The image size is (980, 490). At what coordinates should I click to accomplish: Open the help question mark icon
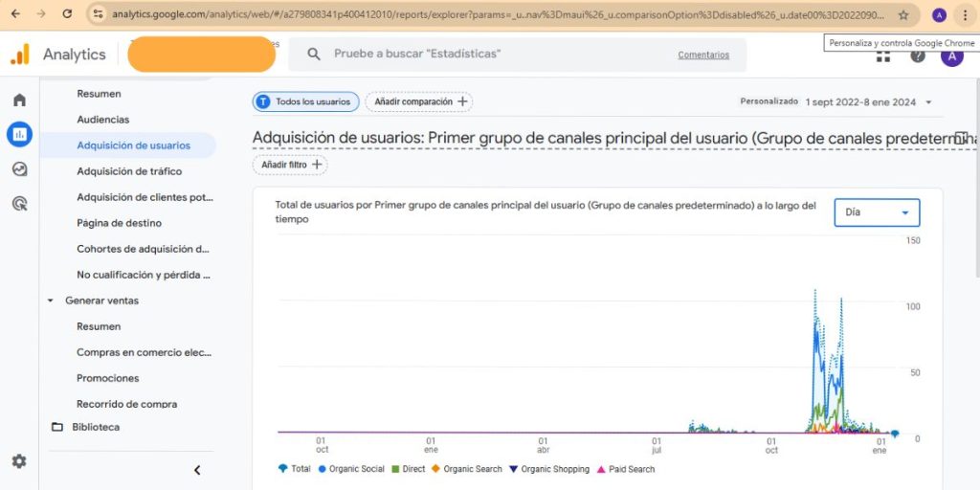[918, 56]
